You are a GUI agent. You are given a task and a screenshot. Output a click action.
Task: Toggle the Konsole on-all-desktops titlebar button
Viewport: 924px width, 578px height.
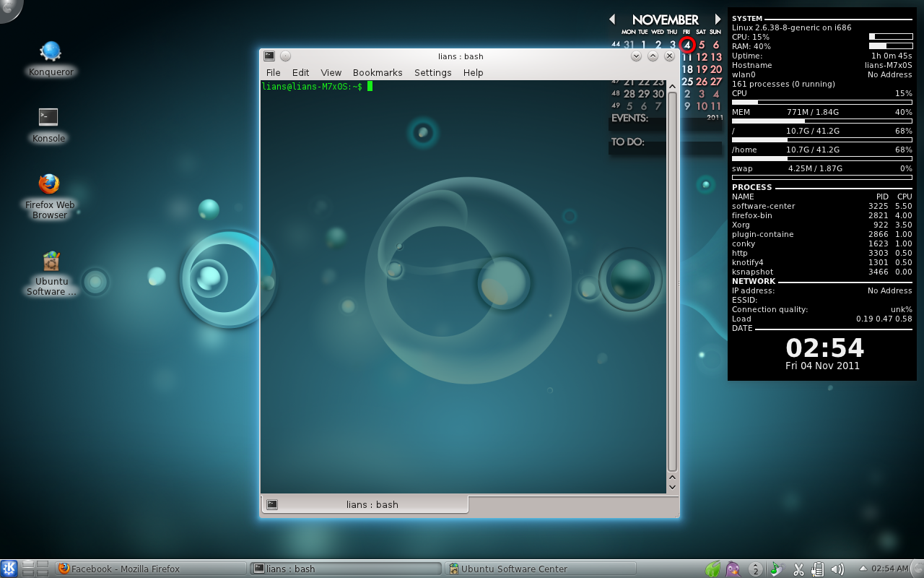(x=285, y=56)
